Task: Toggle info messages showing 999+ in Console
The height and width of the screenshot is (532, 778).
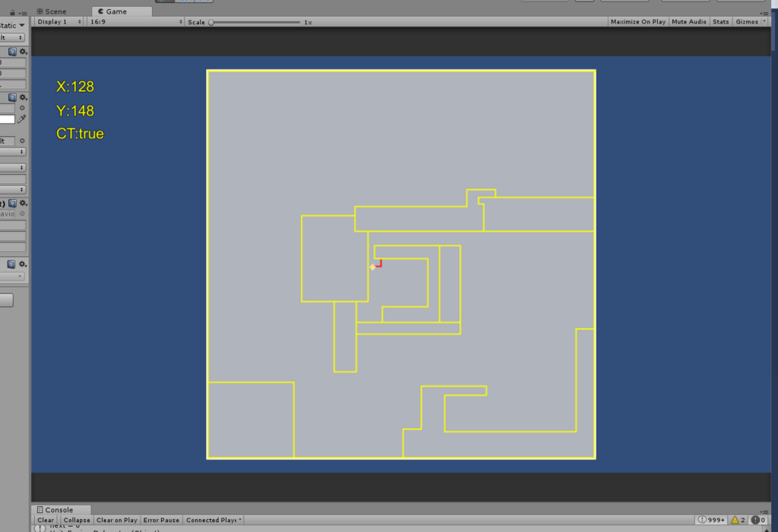Action: point(711,520)
